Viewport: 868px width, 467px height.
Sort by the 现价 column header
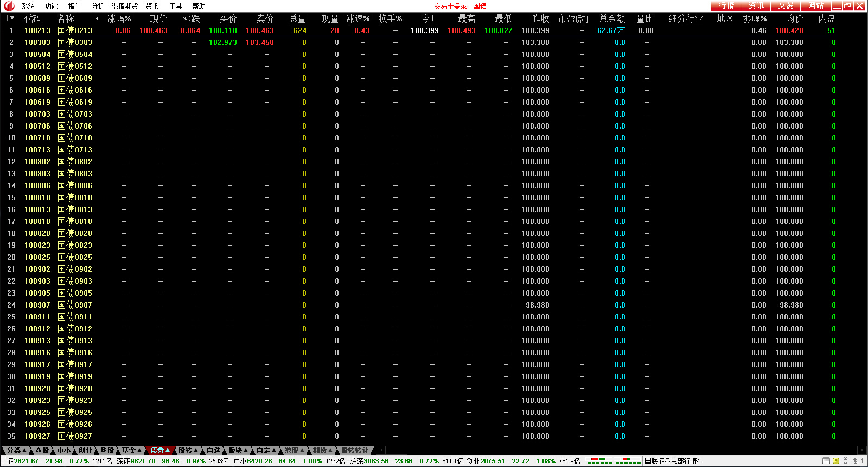click(x=159, y=18)
